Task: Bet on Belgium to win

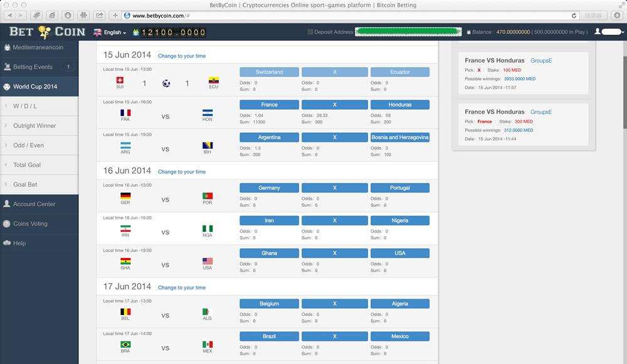Action: 269,304
